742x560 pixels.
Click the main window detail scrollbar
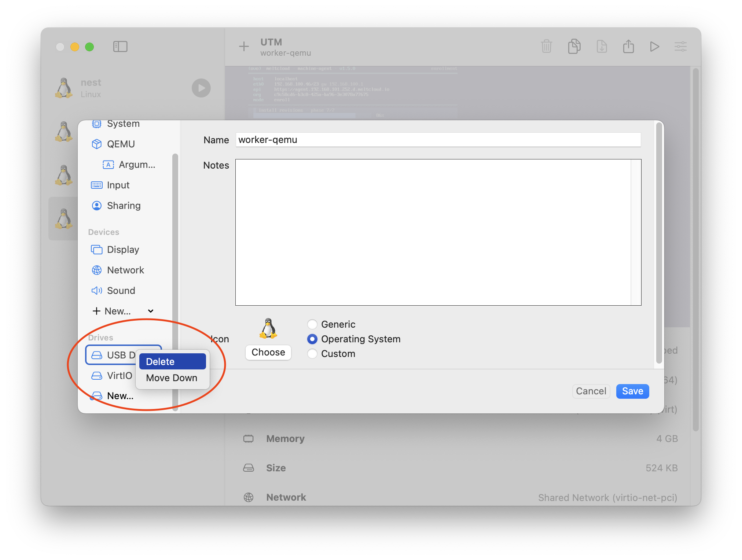pyautogui.click(x=695, y=249)
